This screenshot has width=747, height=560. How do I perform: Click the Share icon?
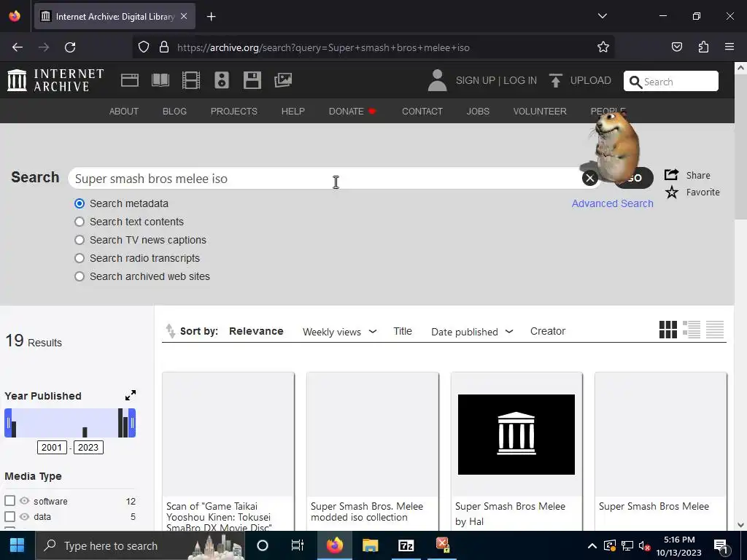point(671,175)
